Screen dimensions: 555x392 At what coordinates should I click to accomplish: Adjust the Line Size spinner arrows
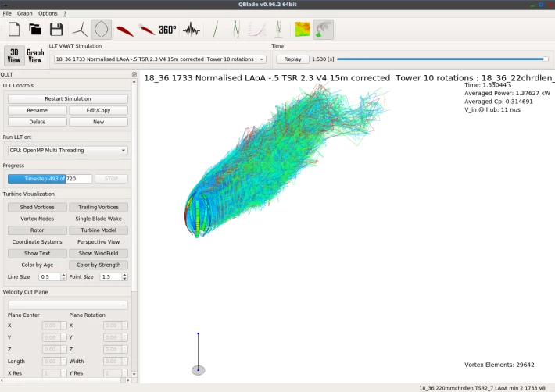(x=63, y=276)
